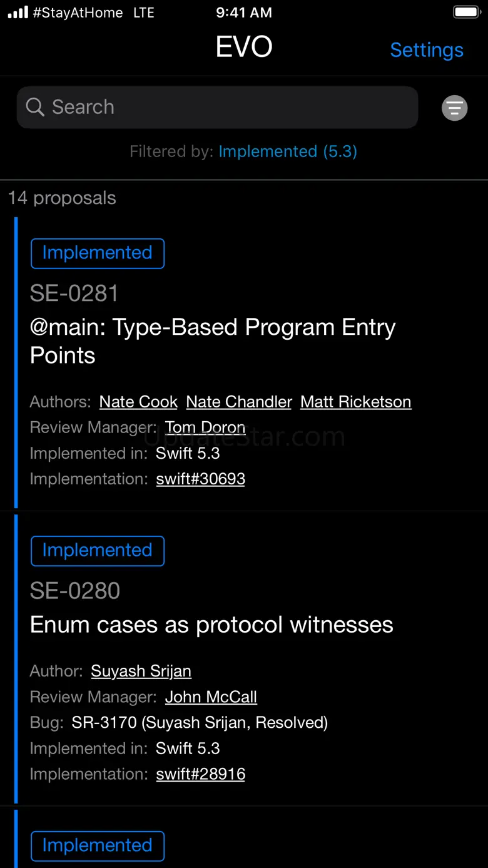Viewport: 488px width, 868px height.
Task: Open the Enum cases as protocol witnesses proposal
Action: click(211, 625)
